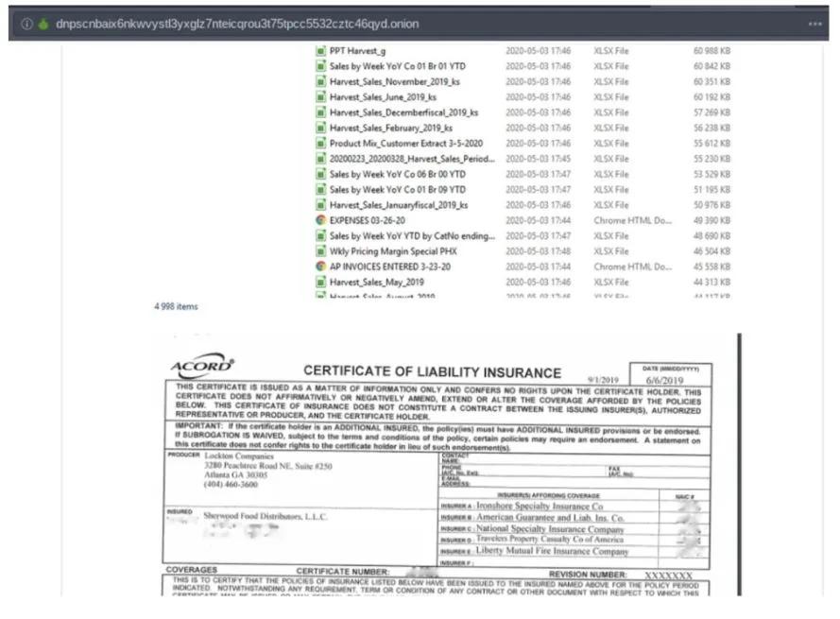Open the three-dot page actions menu
The image size is (840, 619).
pyautogui.click(x=814, y=24)
